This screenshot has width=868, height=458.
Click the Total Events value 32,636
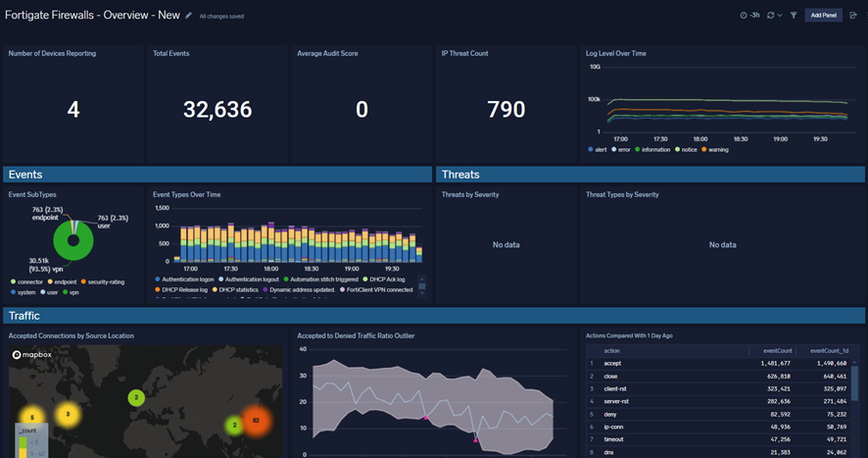pos(217,109)
